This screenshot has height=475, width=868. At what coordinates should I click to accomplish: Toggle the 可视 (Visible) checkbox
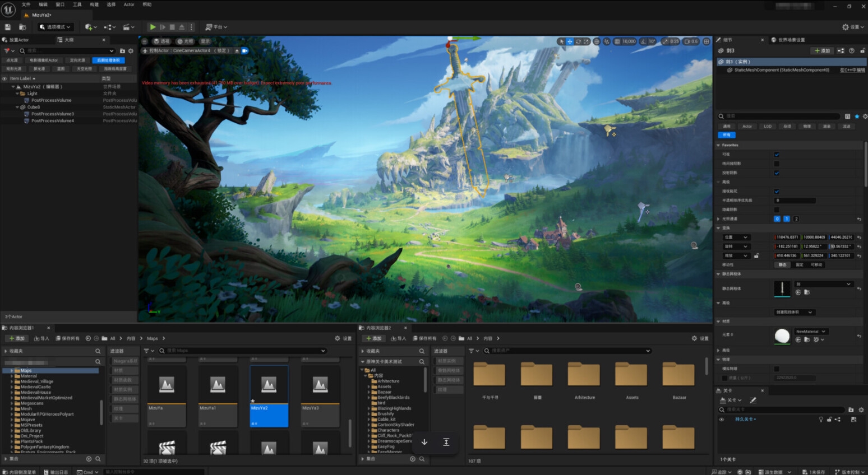[777, 155]
